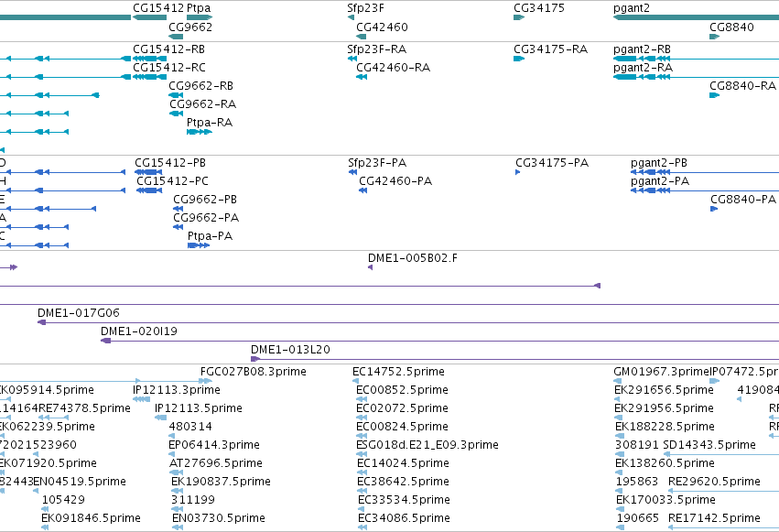Click the DME1-005B02.F clone feature
Screen dimensions: 779x532
pos(412,258)
